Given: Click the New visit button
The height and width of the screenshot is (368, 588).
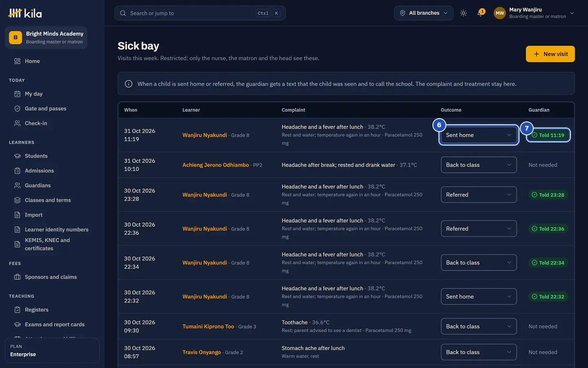Looking at the screenshot, I should [550, 54].
